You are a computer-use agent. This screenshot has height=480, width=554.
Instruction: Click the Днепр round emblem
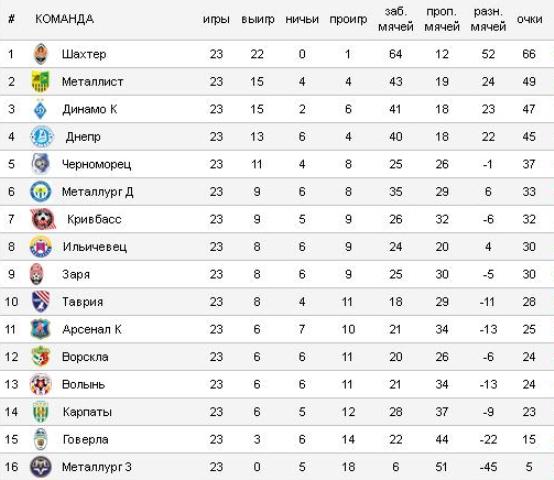pyautogui.click(x=42, y=136)
